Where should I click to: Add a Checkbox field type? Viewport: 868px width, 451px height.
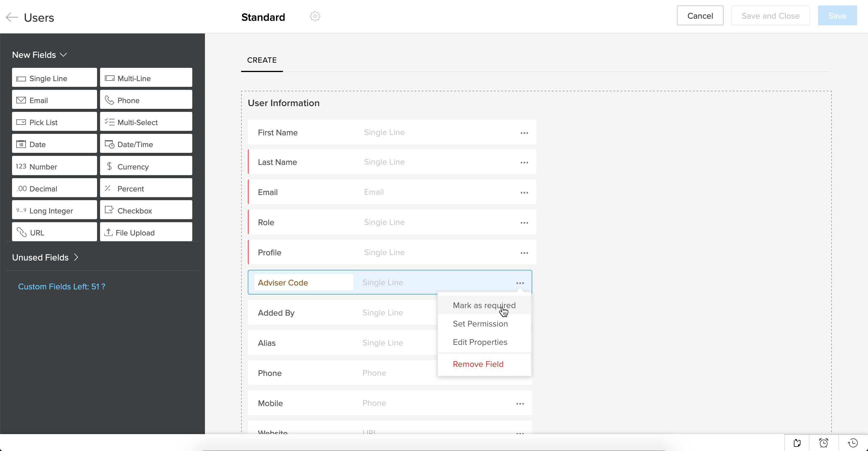[x=146, y=210]
